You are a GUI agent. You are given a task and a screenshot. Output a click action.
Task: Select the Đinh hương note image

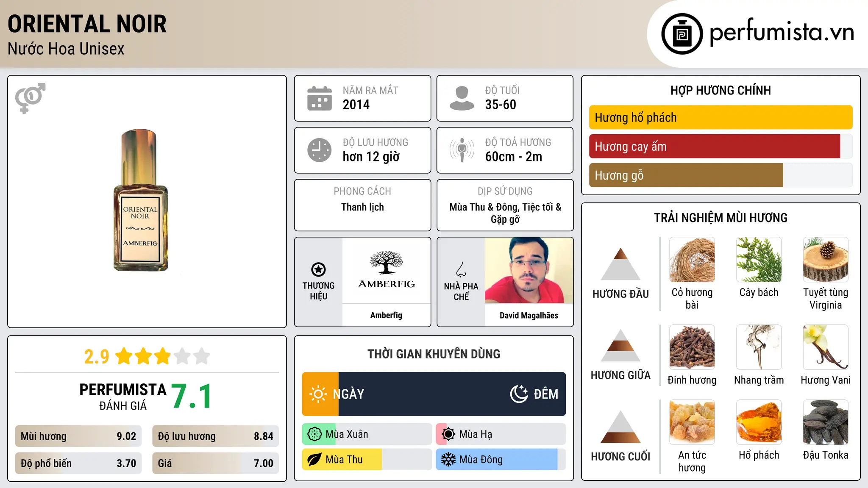click(692, 347)
